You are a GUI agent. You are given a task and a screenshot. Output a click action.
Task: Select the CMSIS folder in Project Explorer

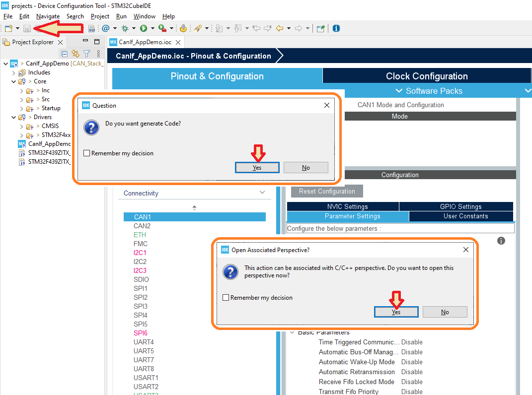click(50, 126)
